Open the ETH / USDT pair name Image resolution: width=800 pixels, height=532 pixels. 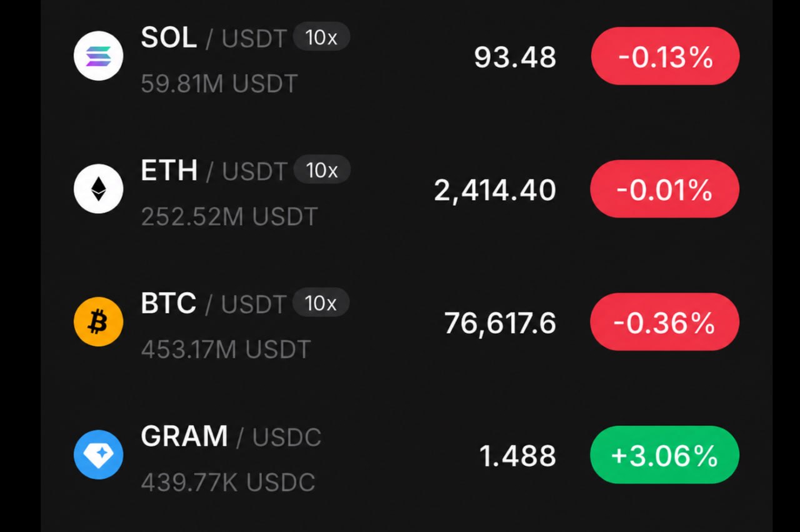click(x=213, y=171)
